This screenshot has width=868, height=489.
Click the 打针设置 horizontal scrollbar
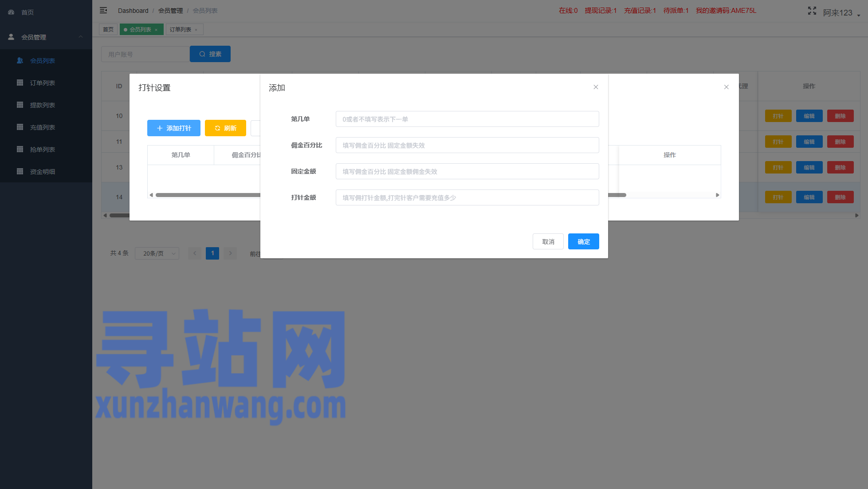coord(208,195)
